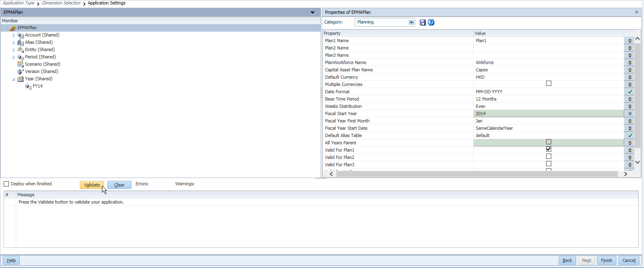The image size is (644, 268).
Task: Click the Date Format value MM-DD-YYYY
Action: (x=489, y=92)
